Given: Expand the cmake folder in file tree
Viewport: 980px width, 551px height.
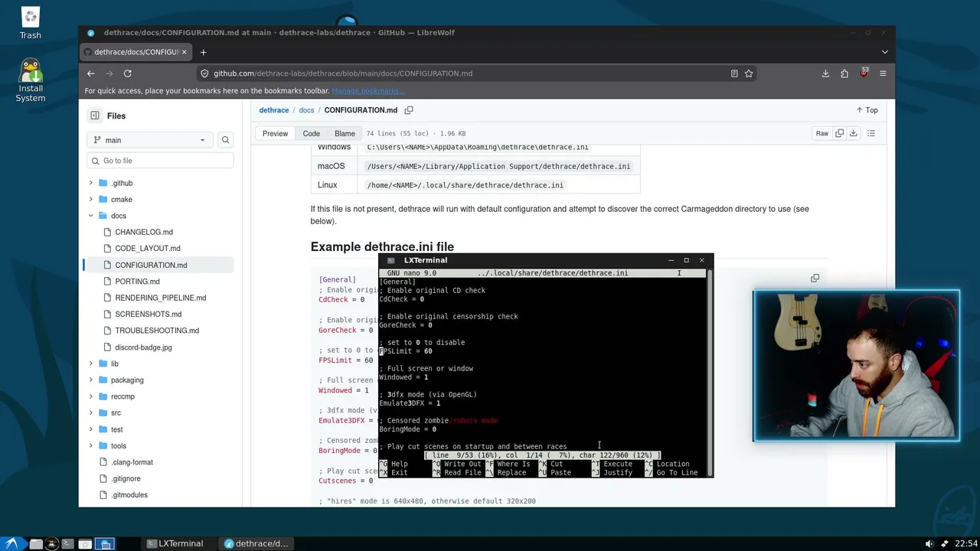Looking at the screenshot, I should click(x=90, y=200).
